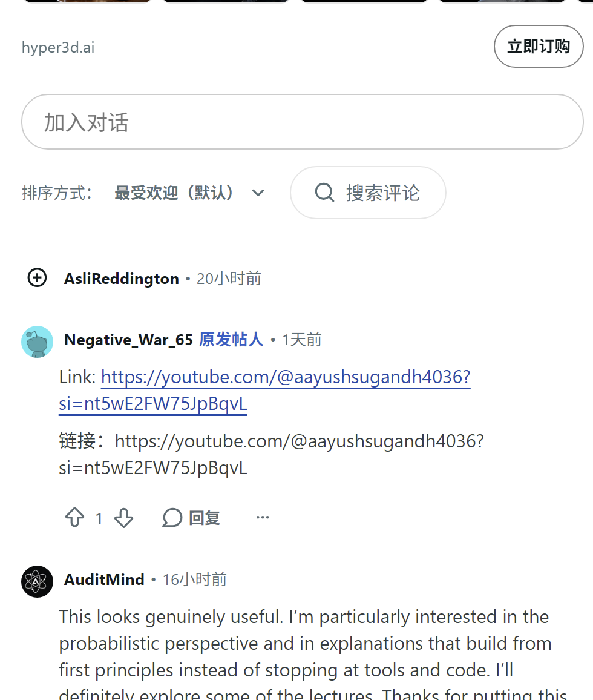Click the 1天前 timestamp on Negative_War_65's comment
This screenshot has height=700, width=593.
click(301, 340)
